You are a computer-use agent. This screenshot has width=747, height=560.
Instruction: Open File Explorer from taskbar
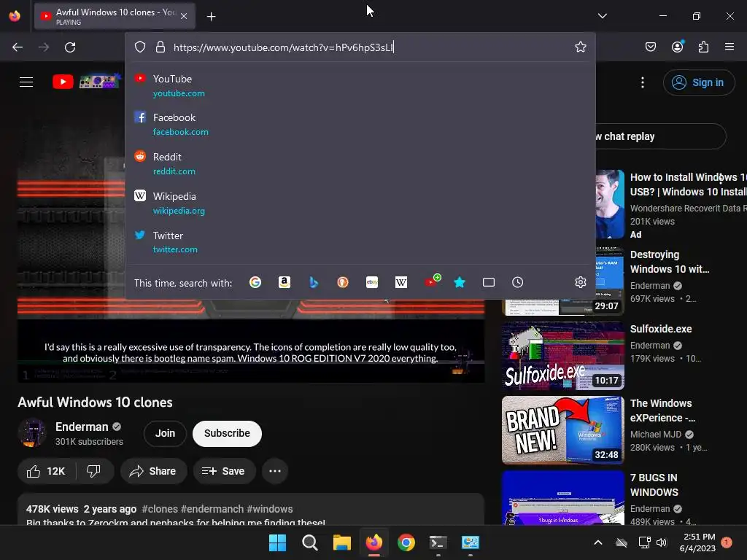[341, 542]
